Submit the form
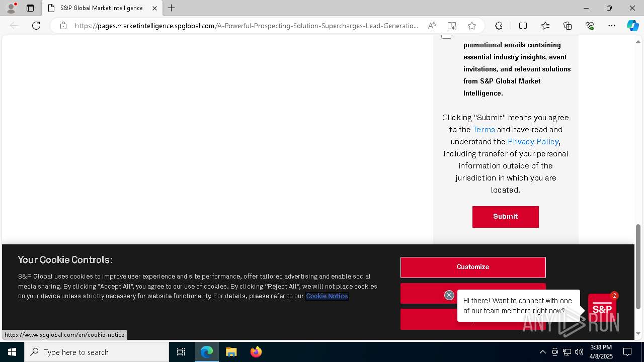 (506, 217)
